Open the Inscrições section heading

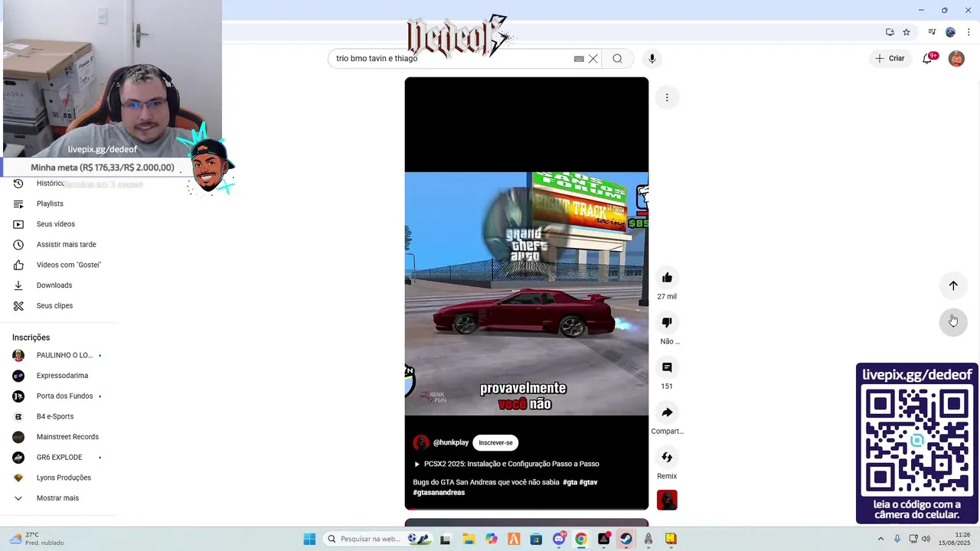point(31,337)
